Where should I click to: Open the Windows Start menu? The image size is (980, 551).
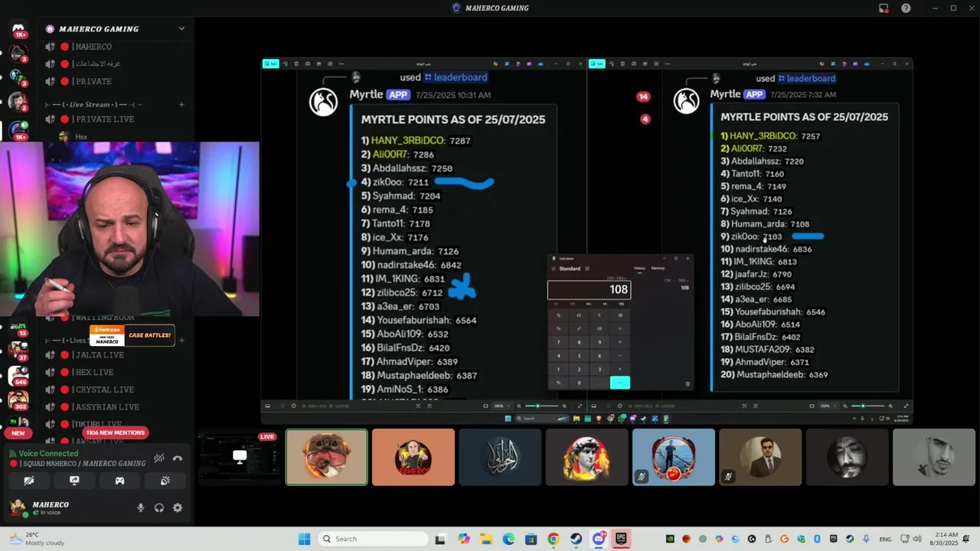click(x=304, y=539)
